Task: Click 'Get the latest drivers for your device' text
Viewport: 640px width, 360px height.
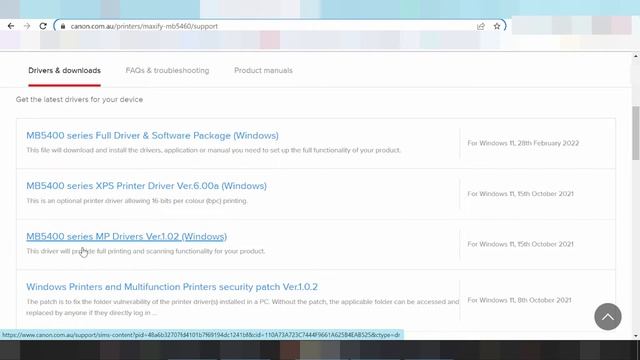Action: tap(79, 100)
